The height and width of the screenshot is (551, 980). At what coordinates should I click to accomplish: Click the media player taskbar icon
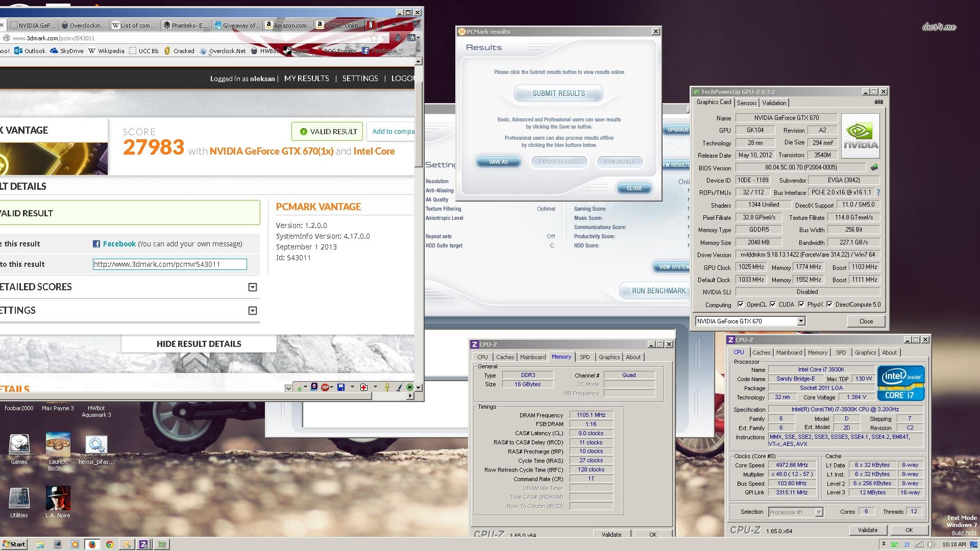pyautogui.click(x=75, y=544)
